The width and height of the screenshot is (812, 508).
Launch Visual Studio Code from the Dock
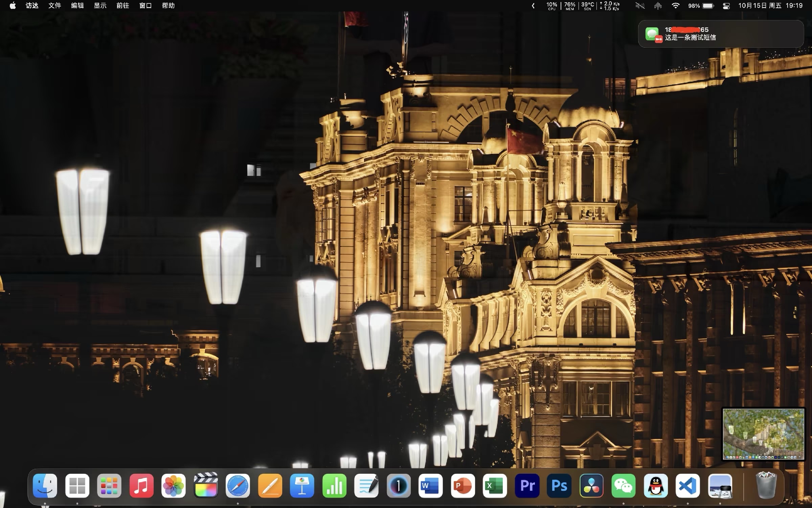point(687,486)
